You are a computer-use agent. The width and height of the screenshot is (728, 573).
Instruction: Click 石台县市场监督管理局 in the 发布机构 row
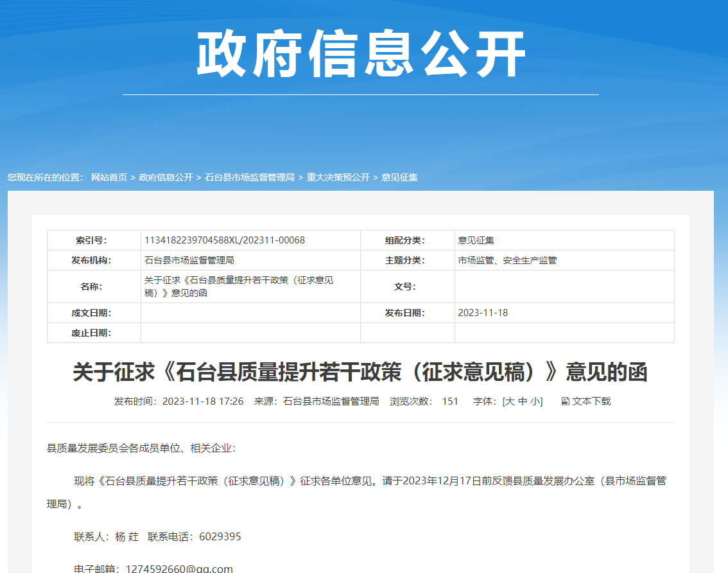[x=189, y=260]
